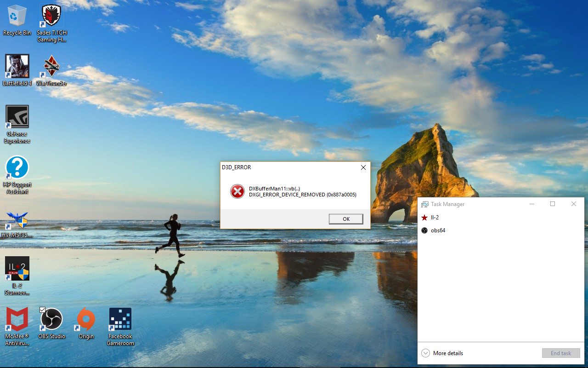Image resolution: width=588 pixels, height=368 pixels.
Task: Close the D3D_ERROR dialog
Action: 363,167
